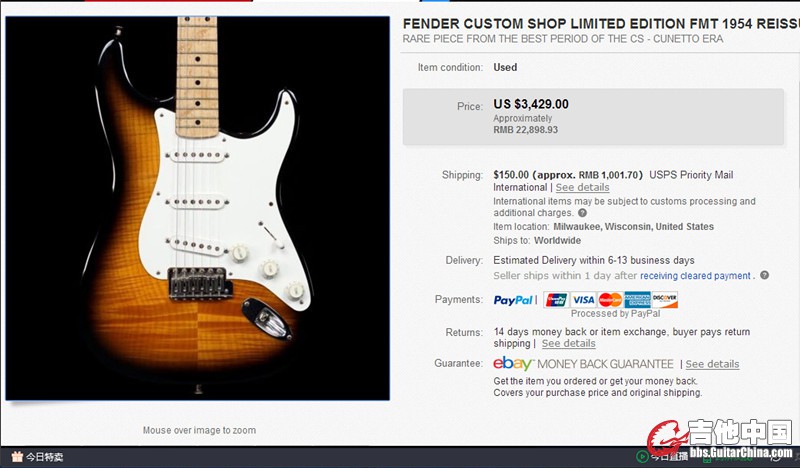
Task: Click the green play icon for 今日直播
Action: [x=642, y=456]
